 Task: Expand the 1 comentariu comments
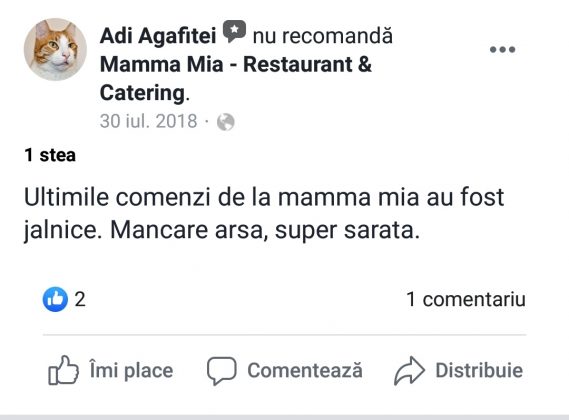(x=466, y=299)
